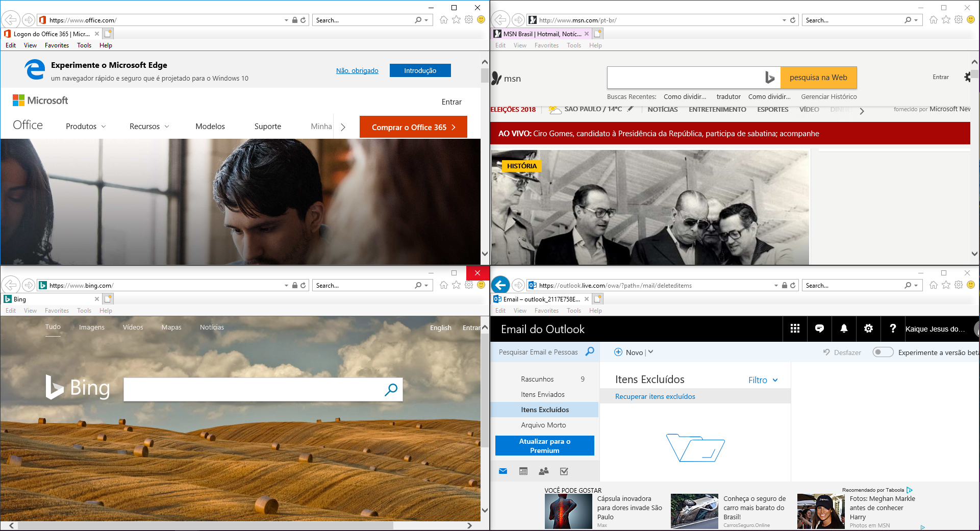Click the Outlook help question mark

tap(893, 328)
